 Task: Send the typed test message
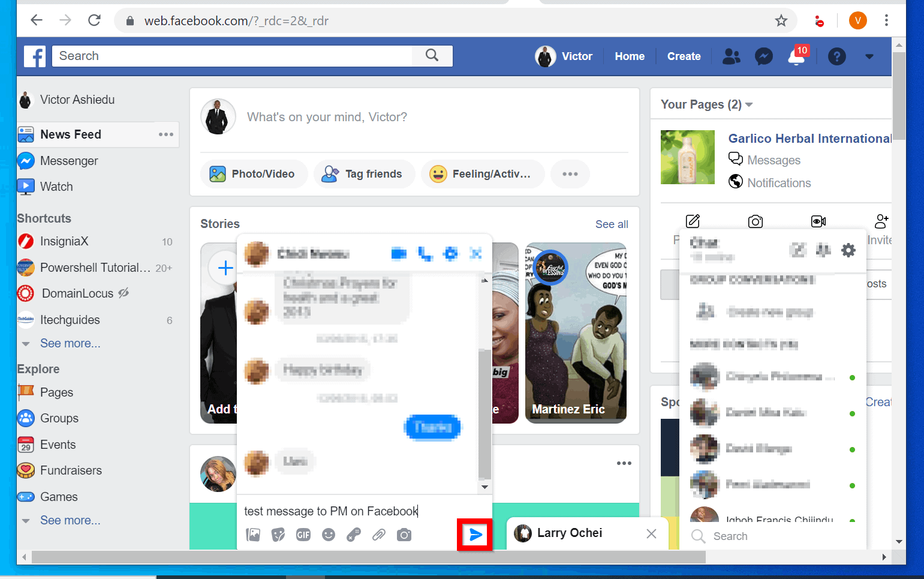tap(474, 534)
